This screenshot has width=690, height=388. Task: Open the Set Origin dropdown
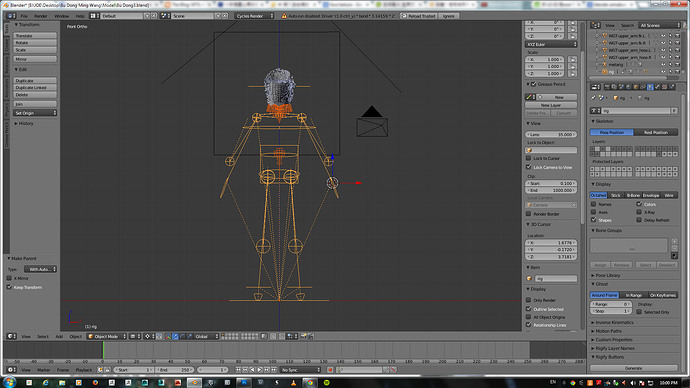point(35,113)
